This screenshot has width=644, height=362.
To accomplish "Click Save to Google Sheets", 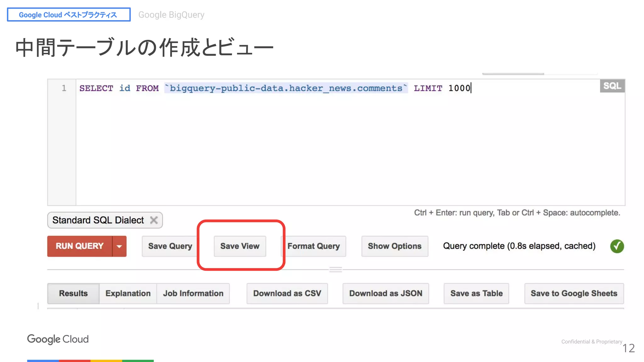I will pyautogui.click(x=574, y=293).
